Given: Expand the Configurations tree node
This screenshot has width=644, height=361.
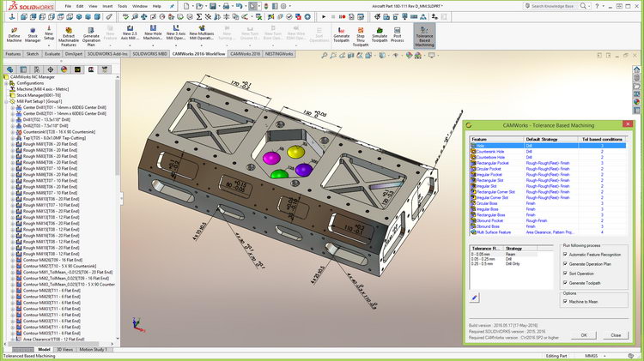Looking at the screenshot, I should 4,83.
